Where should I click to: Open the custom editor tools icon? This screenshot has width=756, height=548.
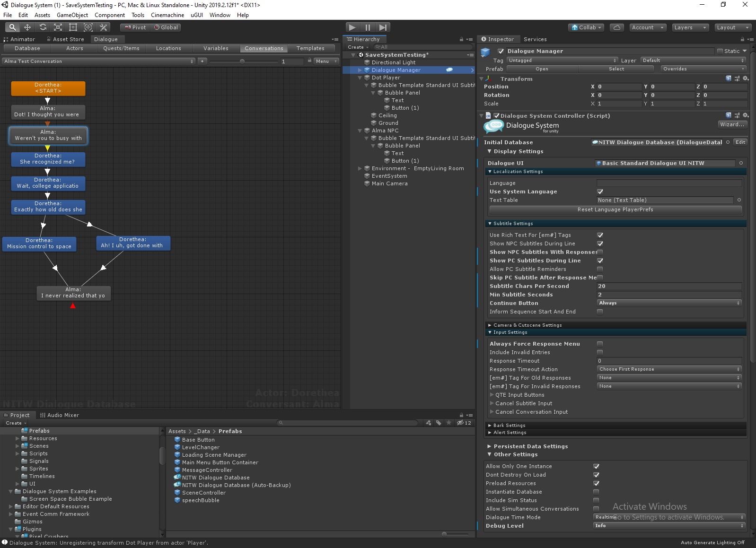(x=103, y=27)
